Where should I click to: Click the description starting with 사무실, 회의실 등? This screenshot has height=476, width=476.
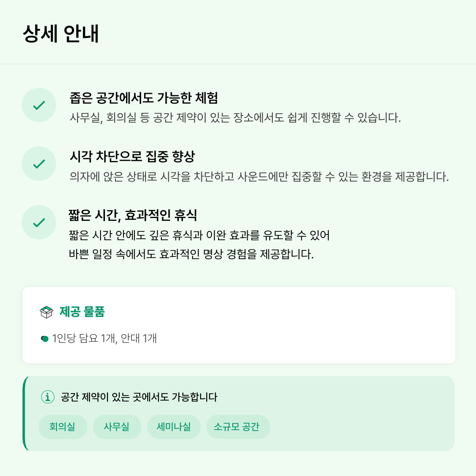pos(235,118)
